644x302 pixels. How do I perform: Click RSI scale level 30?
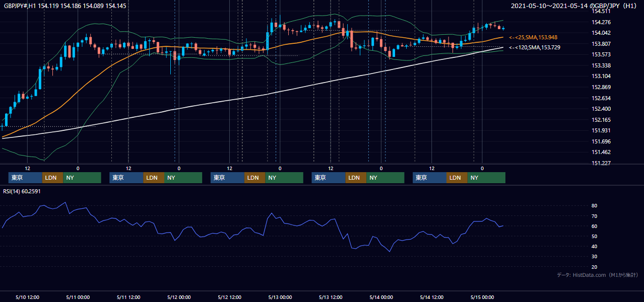coord(594,257)
